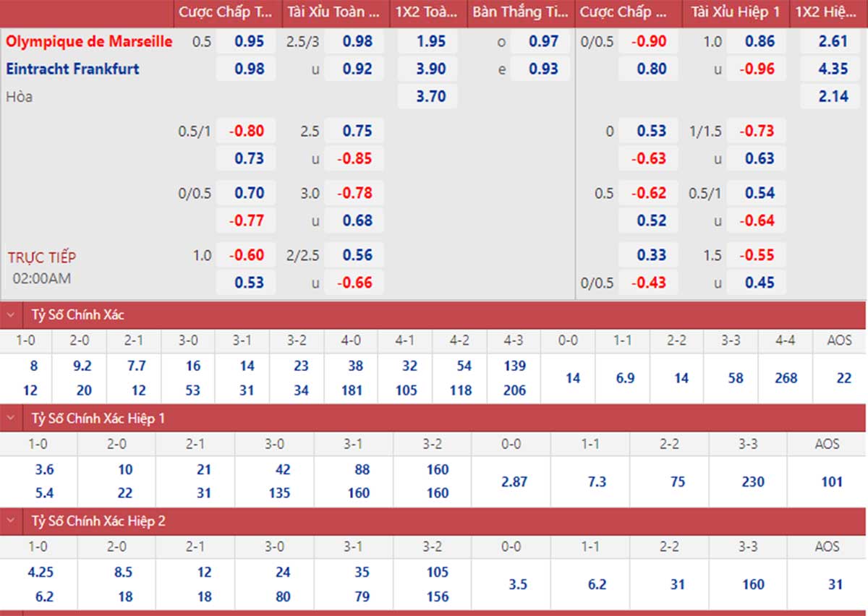Select first-half 1X2 odds 2.61
868x616 pixels.
833,41
